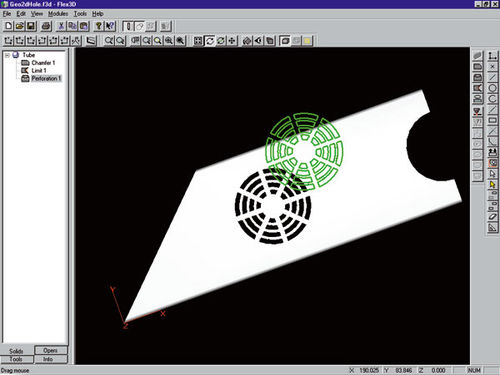The width and height of the screenshot is (500, 375).
Task: Choose the rectangle drawing tool
Action: tap(492, 120)
